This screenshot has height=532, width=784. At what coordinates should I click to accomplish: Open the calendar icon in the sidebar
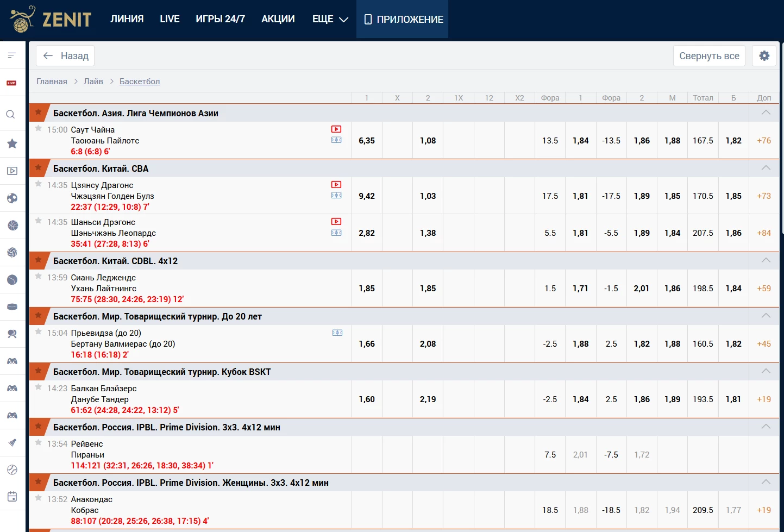click(x=12, y=497)
